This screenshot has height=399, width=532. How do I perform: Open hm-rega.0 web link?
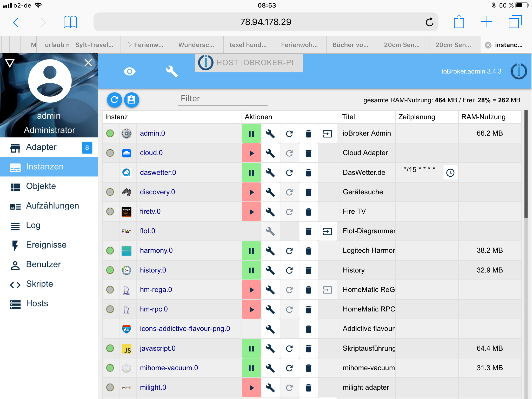coord(328,290)
